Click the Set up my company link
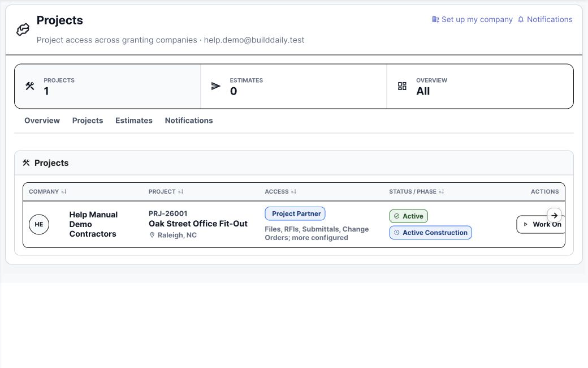Image resolution: width=588 pixels, height=368 pixels. click(x=473, y=19)
